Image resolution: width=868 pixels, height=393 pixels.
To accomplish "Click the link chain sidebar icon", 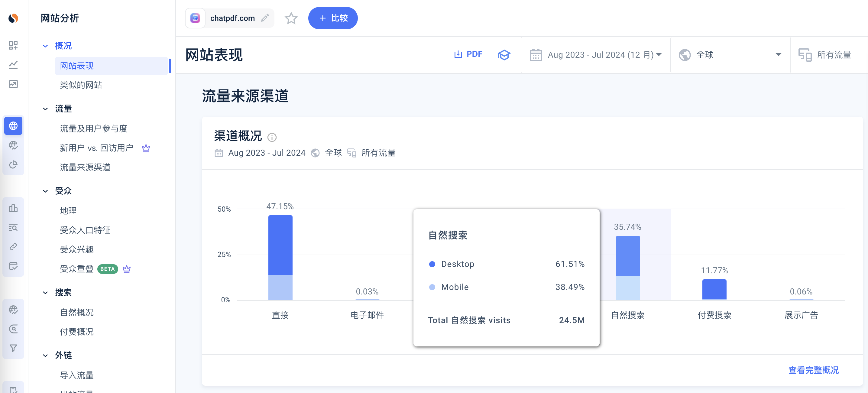I will (13, 247).
